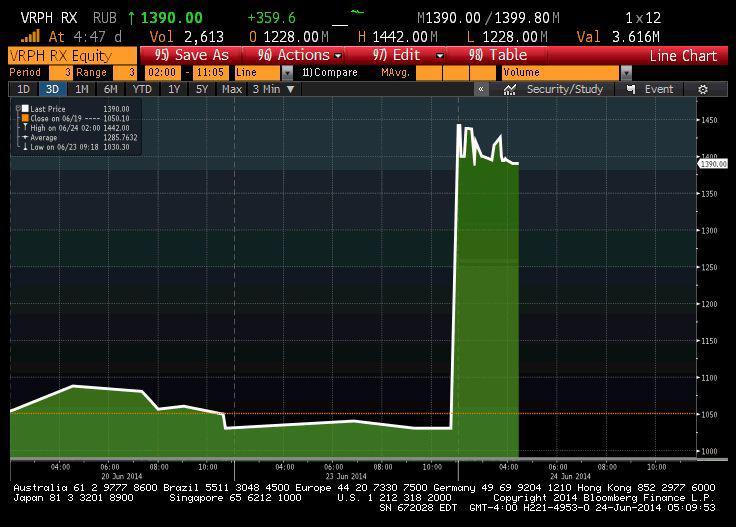
Task: Collapse toolbar using the double-left-arrow icon
Action: tap(481, 89)
